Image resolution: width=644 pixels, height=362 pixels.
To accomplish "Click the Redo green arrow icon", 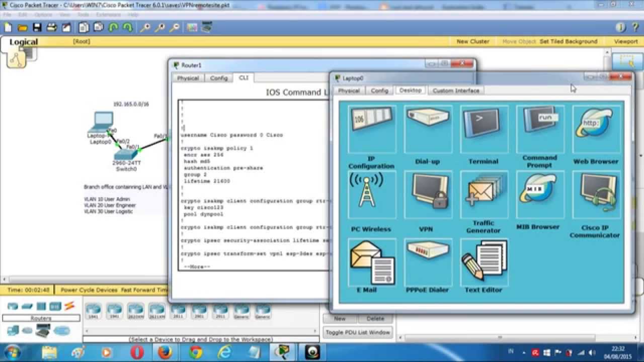I will pos(128,27).
